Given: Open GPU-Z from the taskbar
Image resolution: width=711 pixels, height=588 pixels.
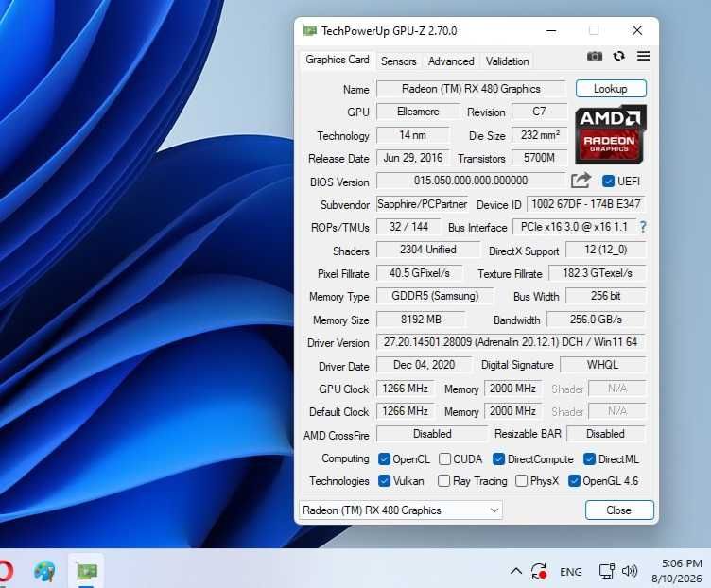Looking at the screenshot, I should click(87, 571).
